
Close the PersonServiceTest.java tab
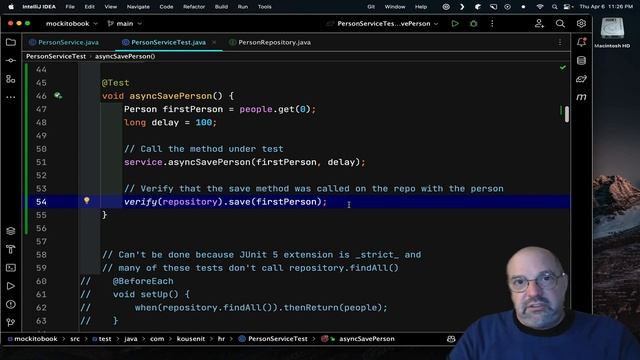coord(214,42)
